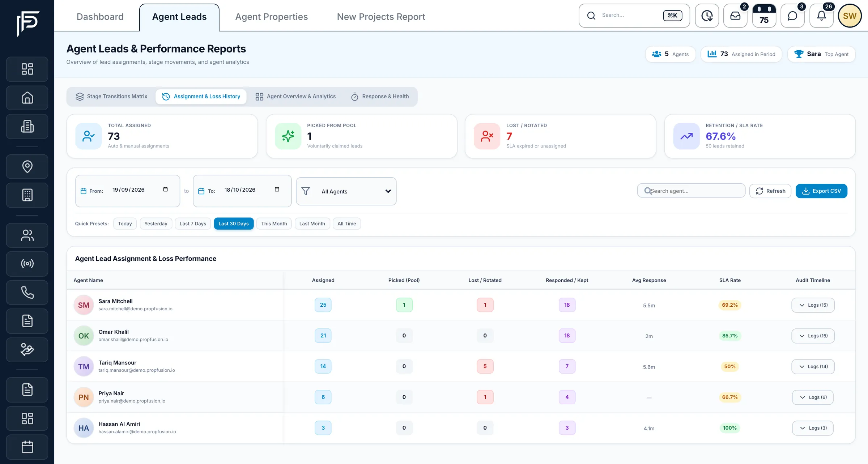
Task: Select the Today quick preset
Action: [125, 224]
